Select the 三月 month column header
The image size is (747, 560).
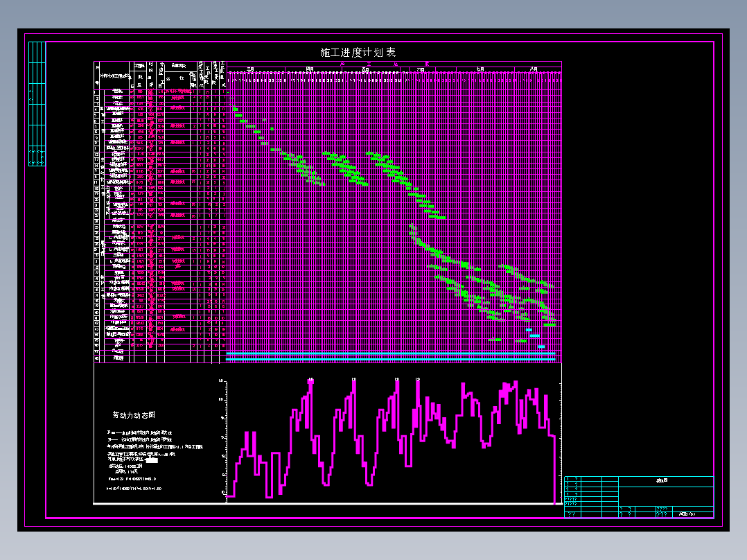pyautogui.click(x=250, y=69)
